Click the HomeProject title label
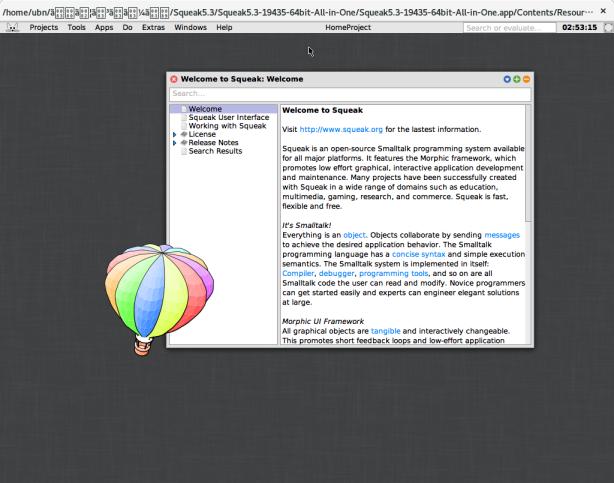The image size is (614, 483). tap(348, 27)
